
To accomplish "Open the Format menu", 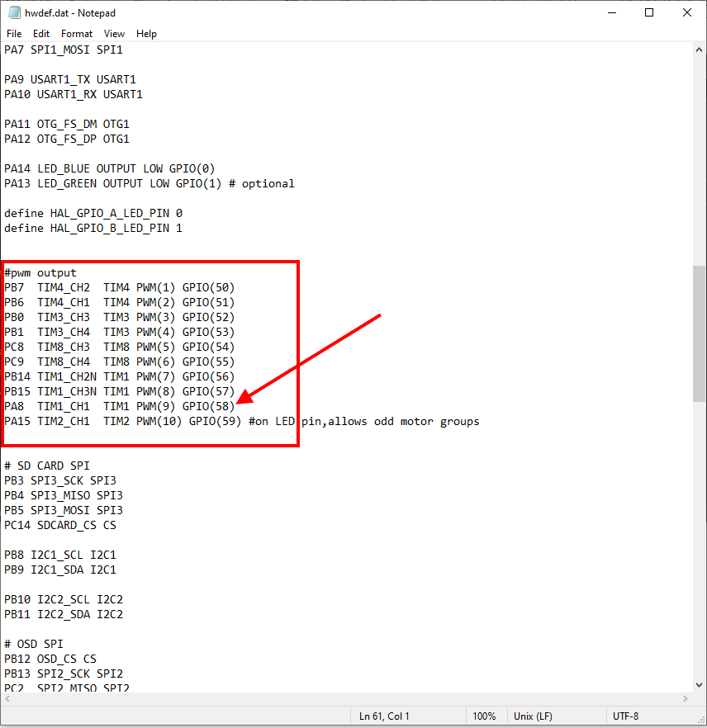I will (x=76, y=34).
